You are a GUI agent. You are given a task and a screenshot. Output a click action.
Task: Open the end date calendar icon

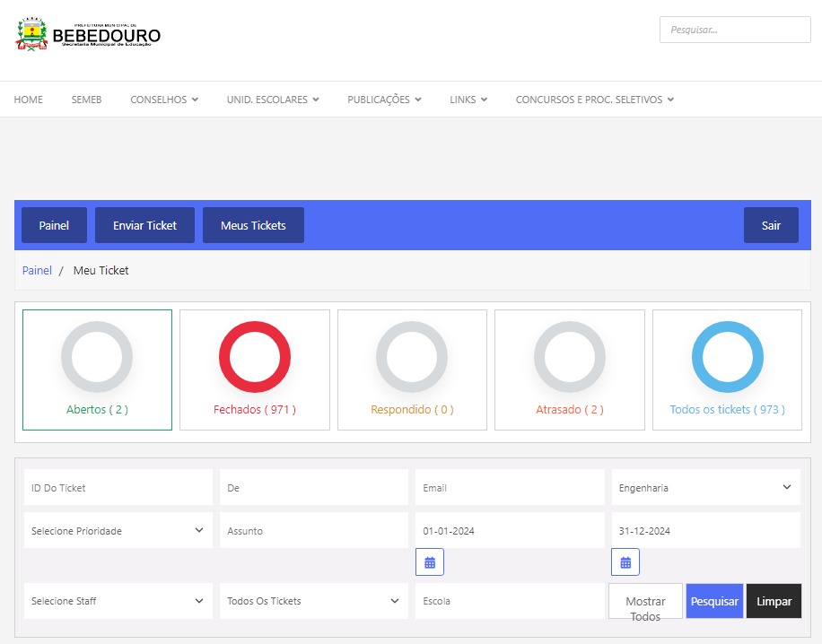pyautogui.click(x=625, y=562)
